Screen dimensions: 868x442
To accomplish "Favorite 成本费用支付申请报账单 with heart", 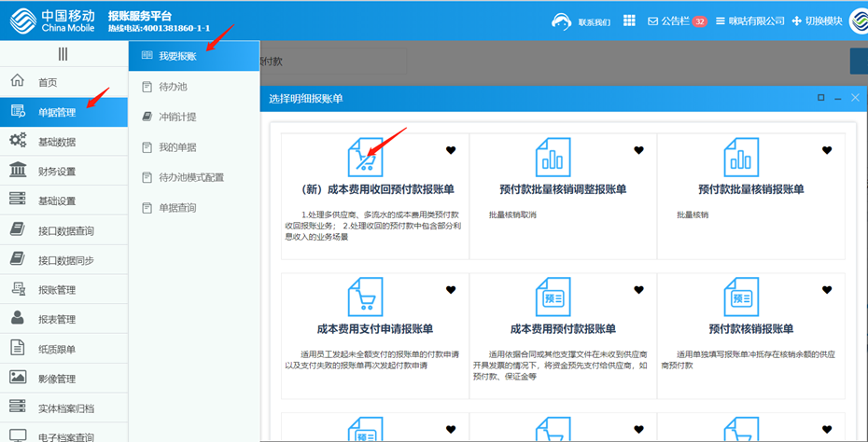I will click(x=451, y=289).
